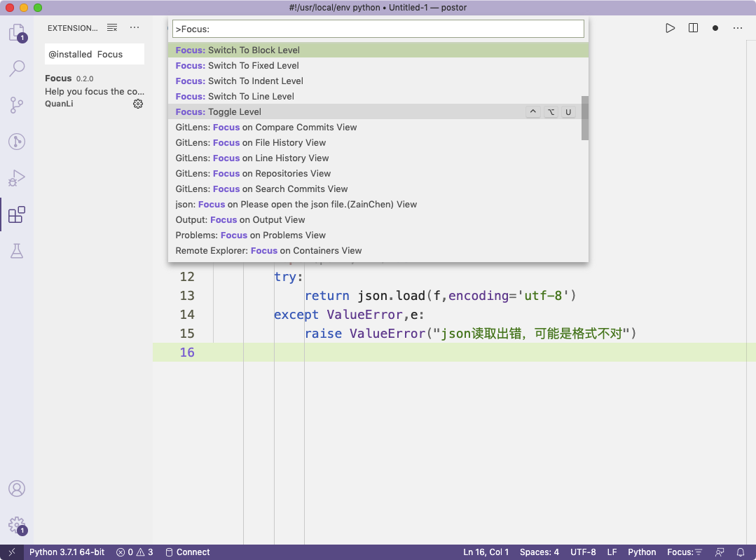Run the Python file with play button
756x560 pixels.
coord(671,28)
